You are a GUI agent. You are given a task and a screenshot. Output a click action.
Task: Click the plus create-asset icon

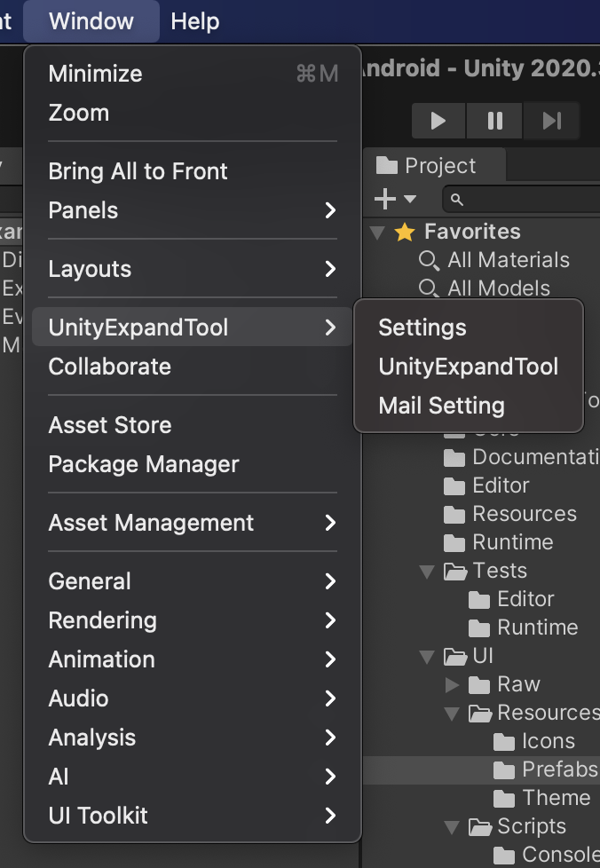click(385, 198)
